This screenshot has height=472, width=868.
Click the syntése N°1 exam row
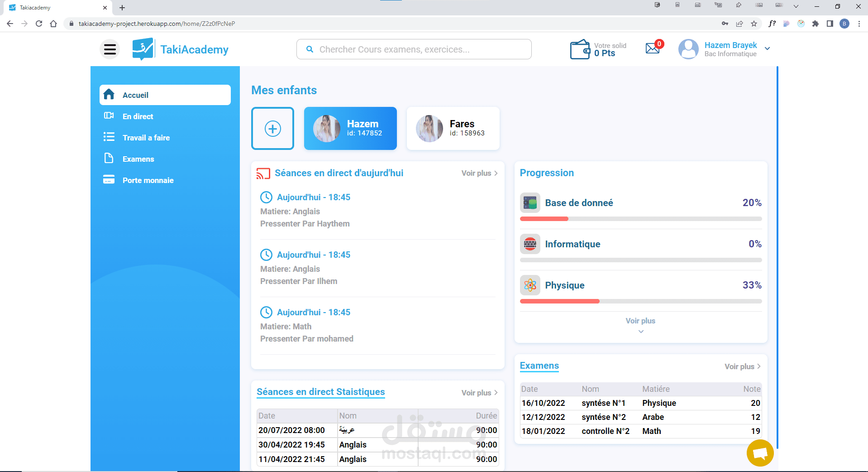point(641,403)
